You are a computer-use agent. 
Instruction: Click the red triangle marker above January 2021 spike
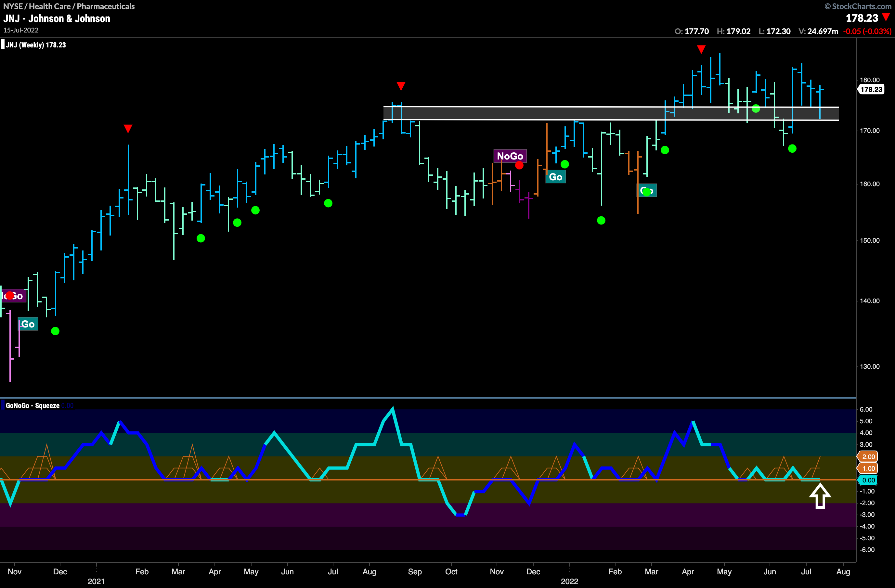[x=128, y=129]
